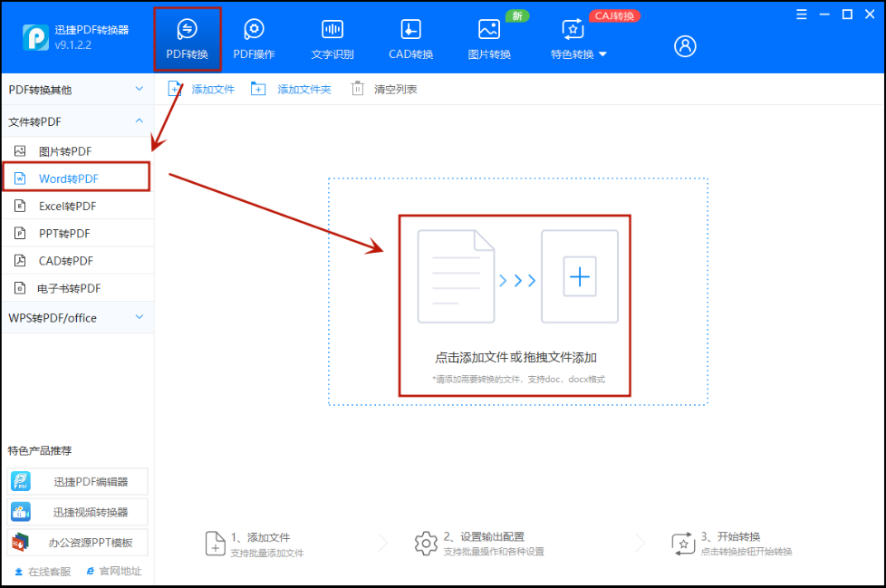Open the 官网地址 link
Viewport: 886px width, 588px height.
point(113,571)
